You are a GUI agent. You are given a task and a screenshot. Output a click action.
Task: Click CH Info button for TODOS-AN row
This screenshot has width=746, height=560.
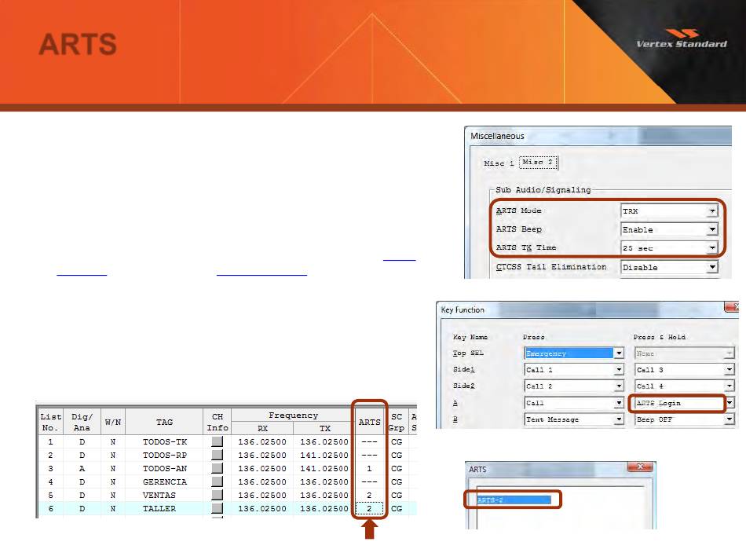coord(217,468)
